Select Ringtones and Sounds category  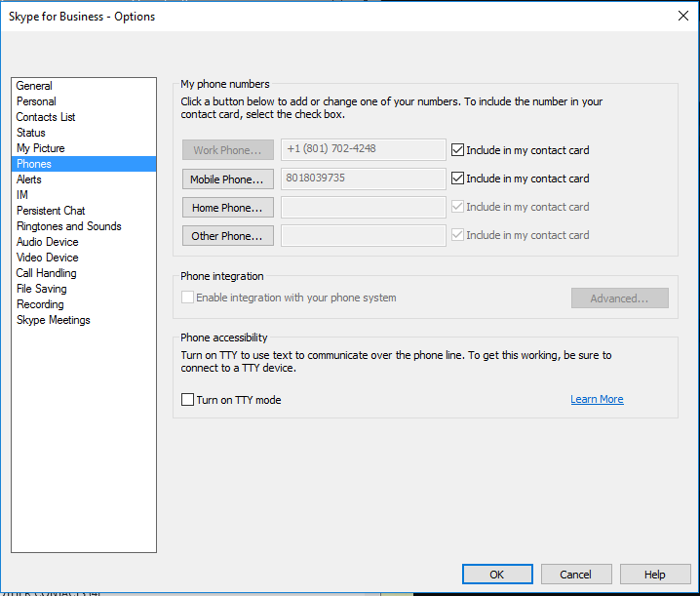coord(69,226)
